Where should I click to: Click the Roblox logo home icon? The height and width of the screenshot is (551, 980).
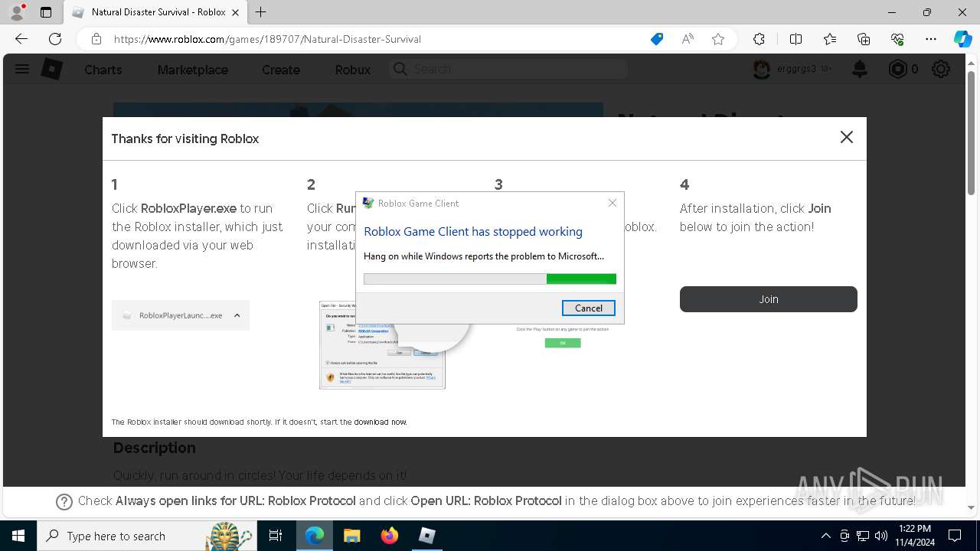tap(51, 69)
